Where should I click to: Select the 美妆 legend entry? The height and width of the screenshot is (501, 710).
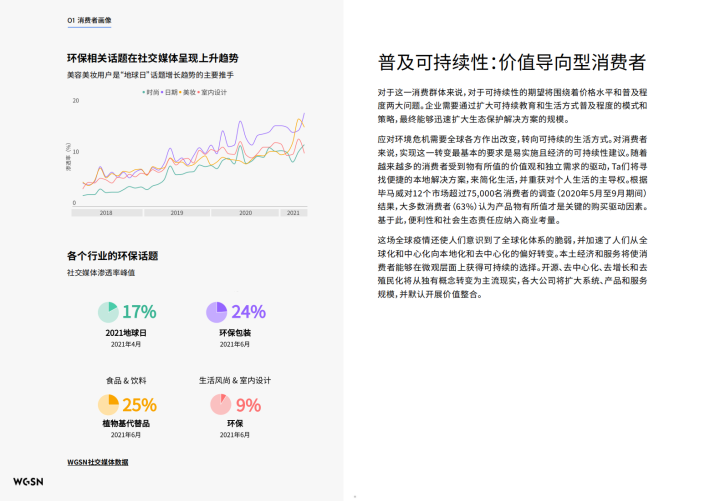189,92
